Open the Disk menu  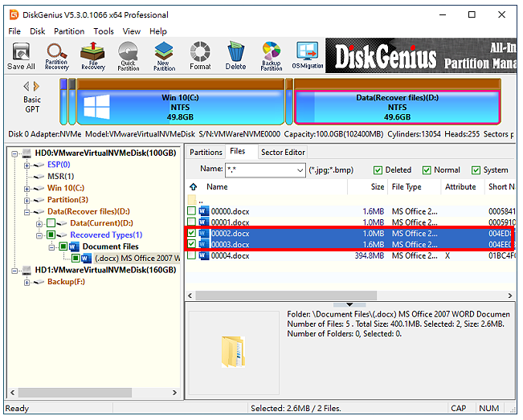[x=37, y=31]
